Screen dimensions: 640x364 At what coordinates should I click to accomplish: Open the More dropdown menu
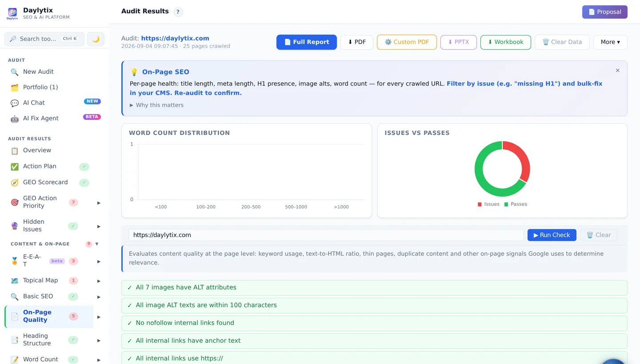click(x=610, y=42)
